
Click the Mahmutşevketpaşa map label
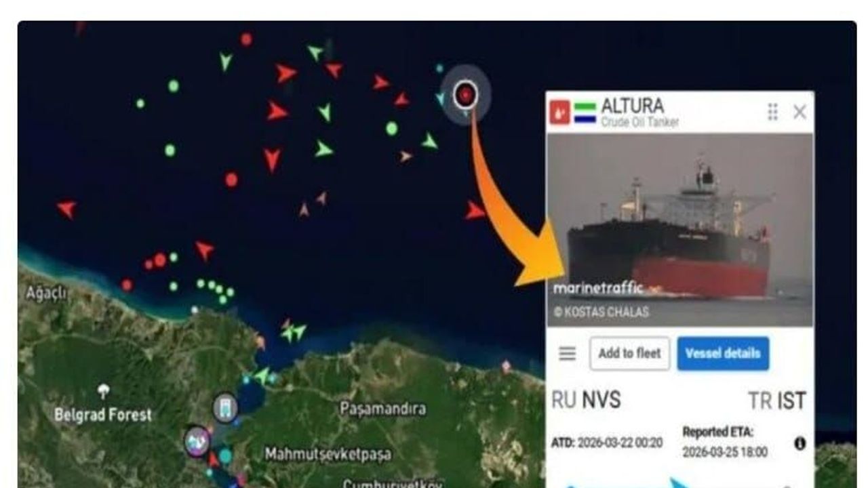tap(328, 453)
